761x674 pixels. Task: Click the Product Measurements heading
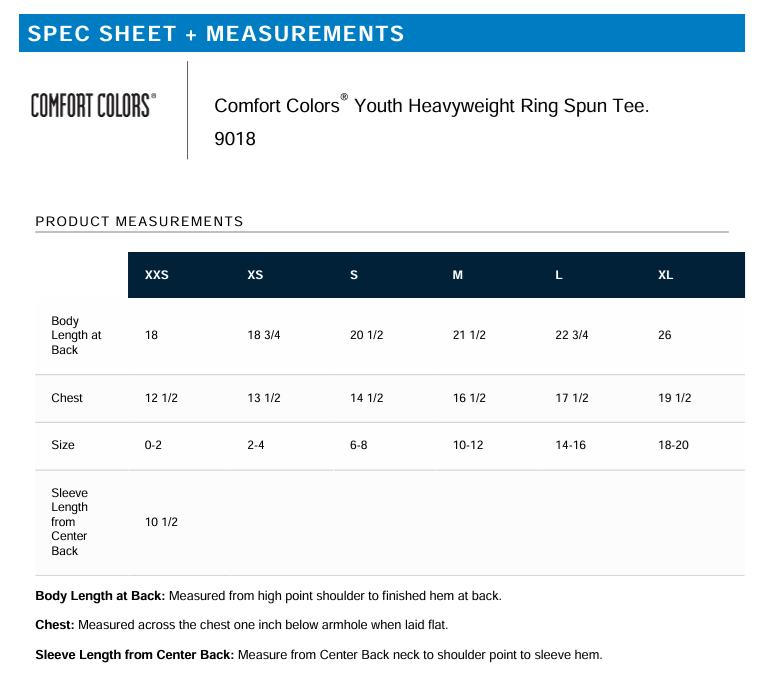139,221
